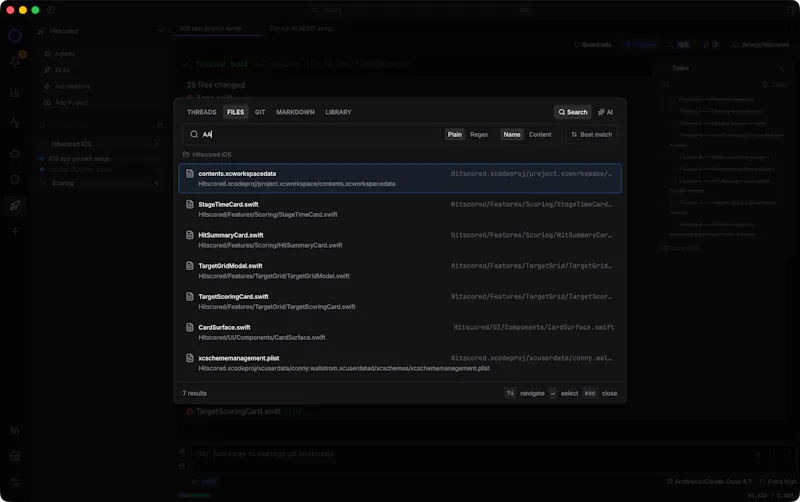Open xcschememanagement.plist result

point(400,363)
